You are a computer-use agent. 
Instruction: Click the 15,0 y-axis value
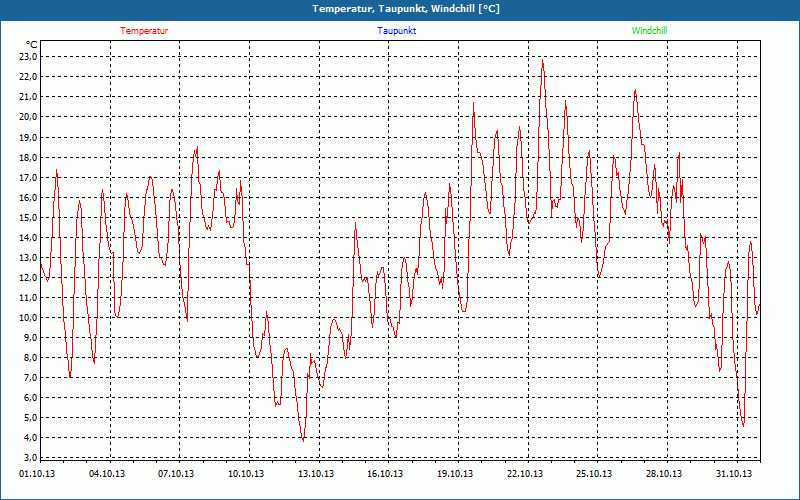point(29,217)
